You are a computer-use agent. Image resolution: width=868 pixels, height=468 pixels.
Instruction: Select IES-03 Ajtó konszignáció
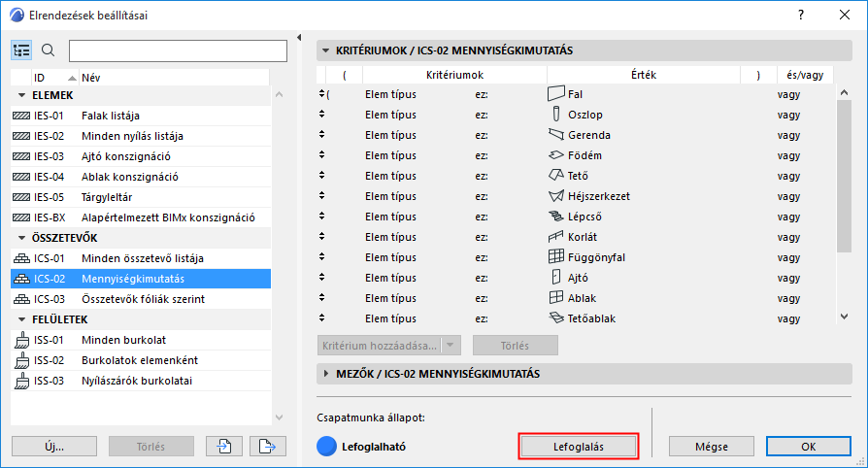(141, 156)
